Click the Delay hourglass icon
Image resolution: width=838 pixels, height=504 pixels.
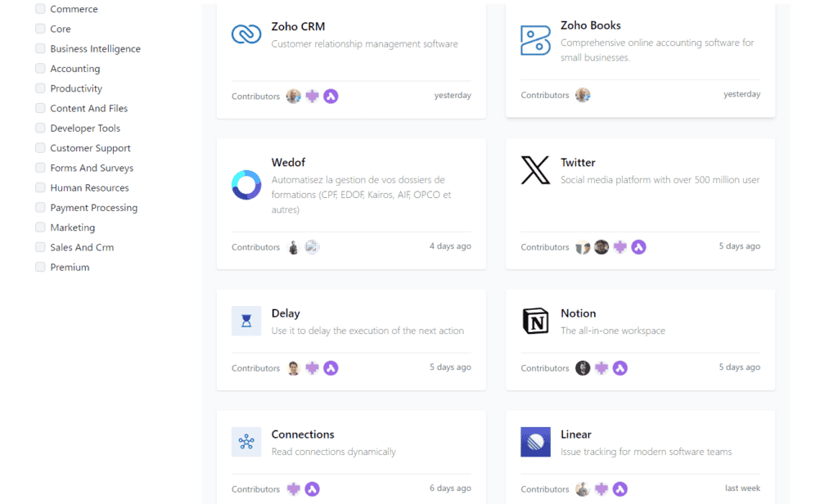(246, 321)
